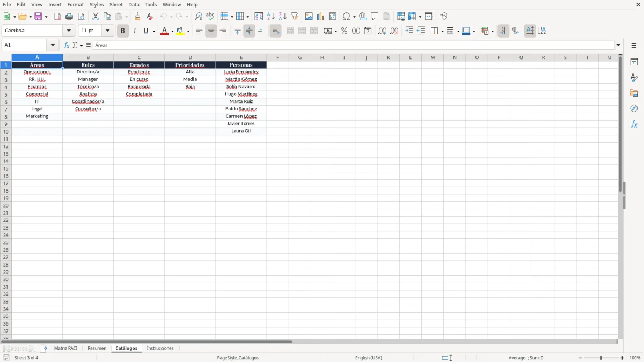Screen dimensions: 644x362
Task: Format the cell as percent
Action: tap(345, 31)
